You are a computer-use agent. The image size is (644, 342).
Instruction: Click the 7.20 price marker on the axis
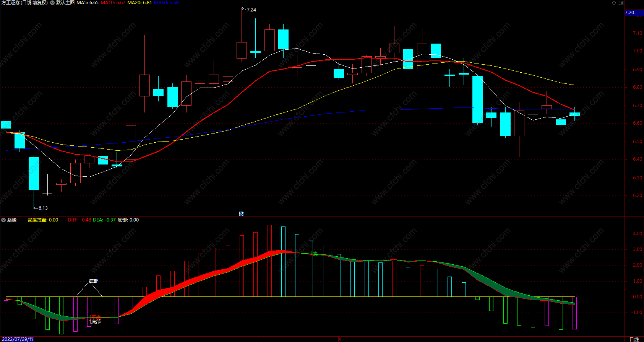click(634, 13)
